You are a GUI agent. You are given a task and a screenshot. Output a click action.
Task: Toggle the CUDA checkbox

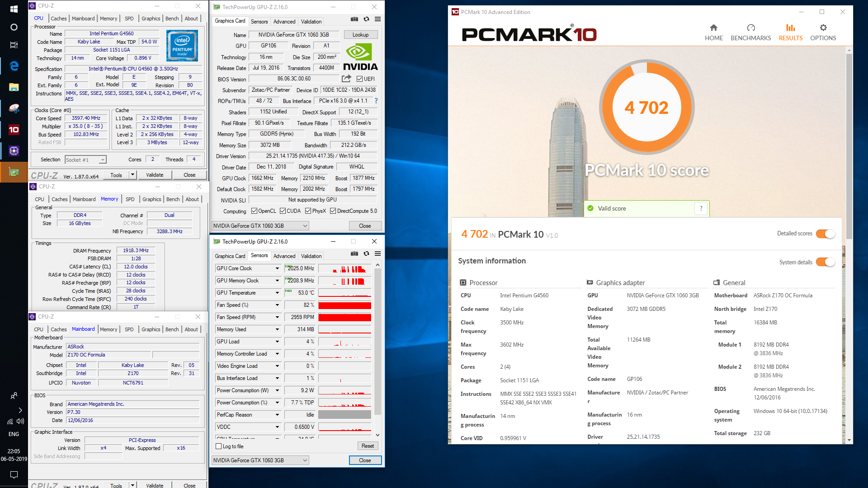pos(283,211)
